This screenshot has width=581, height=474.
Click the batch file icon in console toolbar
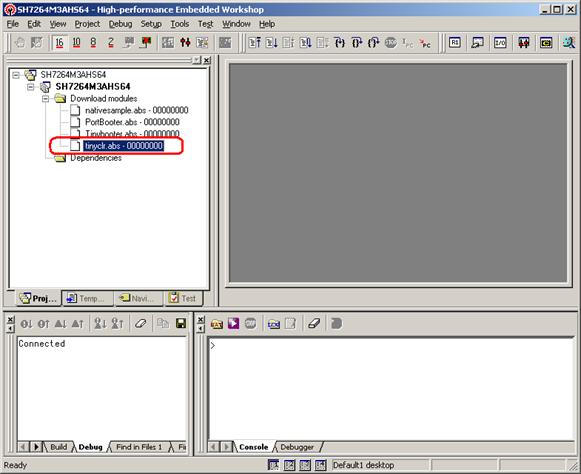coord(217,324)
